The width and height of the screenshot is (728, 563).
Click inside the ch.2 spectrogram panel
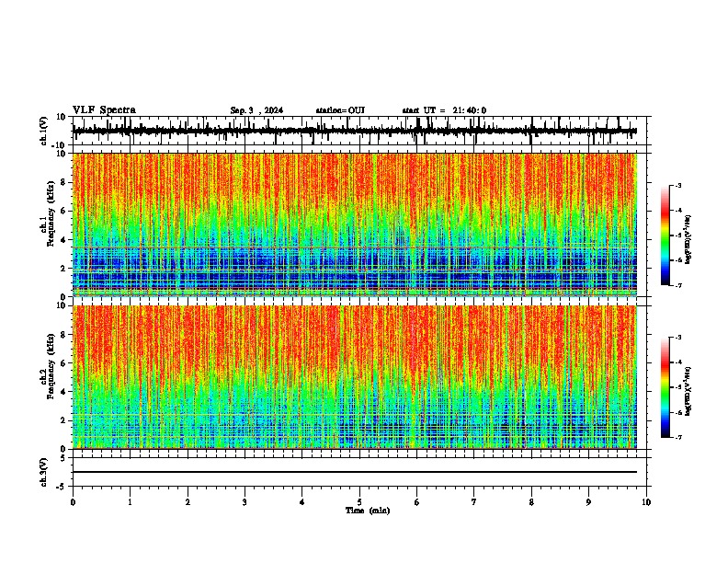tap(354, 377)
